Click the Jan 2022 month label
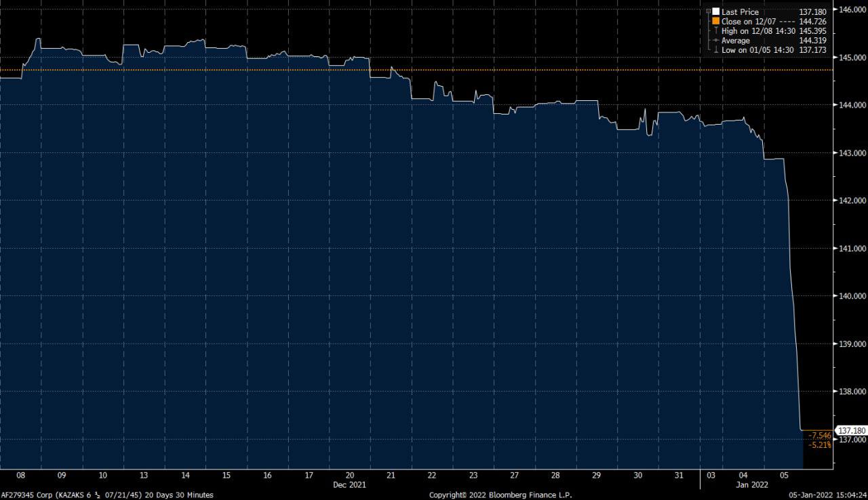 tap(752, 485)
